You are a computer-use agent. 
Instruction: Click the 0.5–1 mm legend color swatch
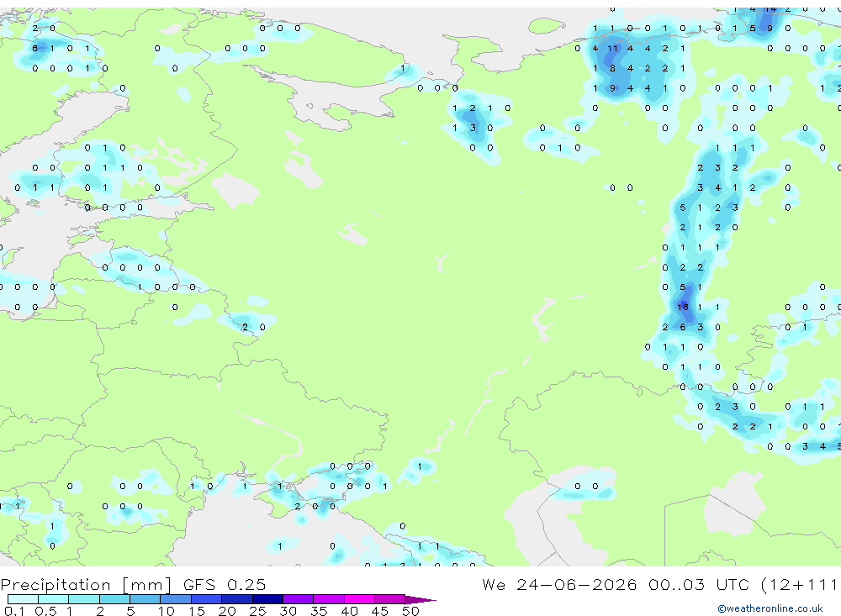(x=54, y=599)
